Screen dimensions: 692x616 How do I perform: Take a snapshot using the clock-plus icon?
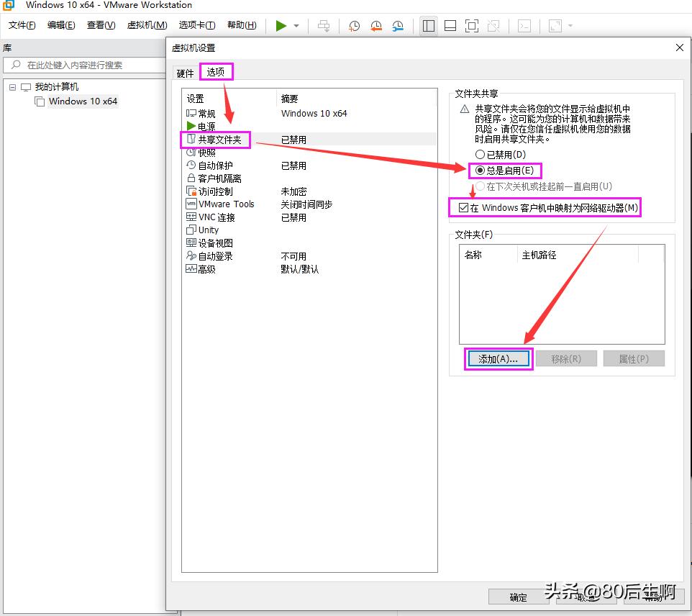click(353, 26)
